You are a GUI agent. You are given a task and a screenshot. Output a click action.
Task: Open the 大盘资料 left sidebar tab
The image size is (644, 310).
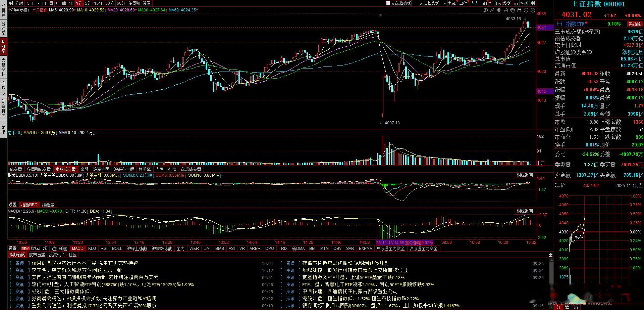3,67
